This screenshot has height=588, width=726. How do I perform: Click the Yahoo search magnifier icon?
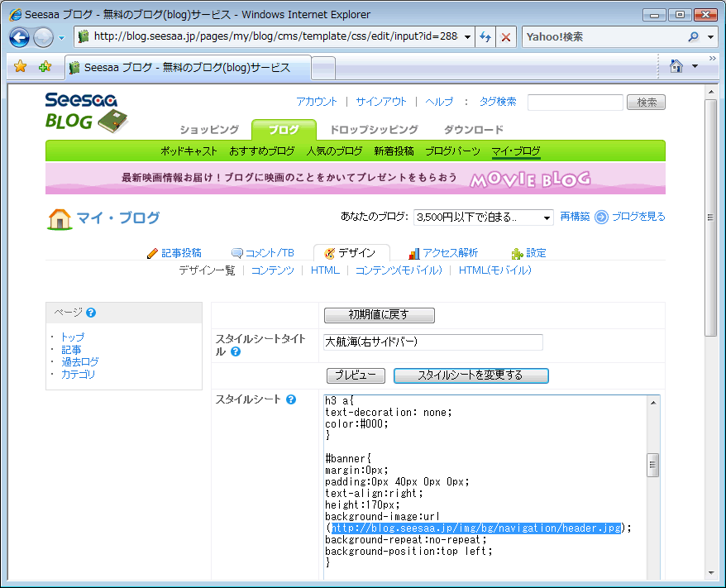pyautogui.click(x=693, y=37)
